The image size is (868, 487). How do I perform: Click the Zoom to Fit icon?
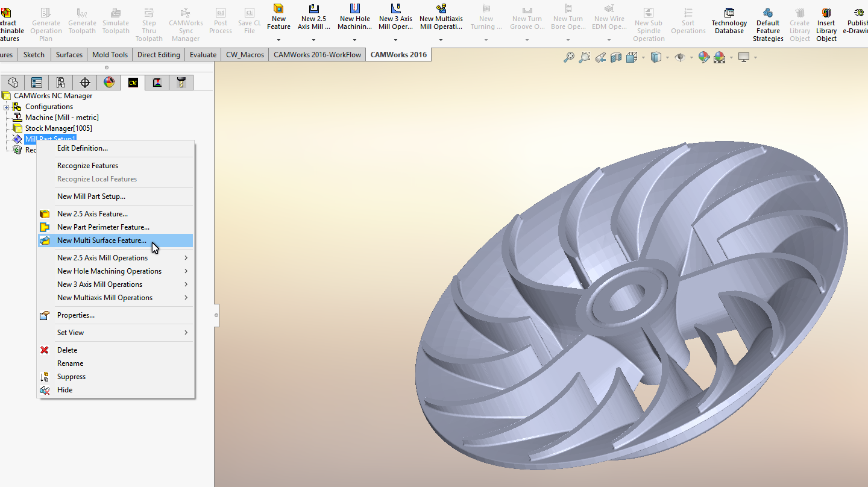point(568,57)
